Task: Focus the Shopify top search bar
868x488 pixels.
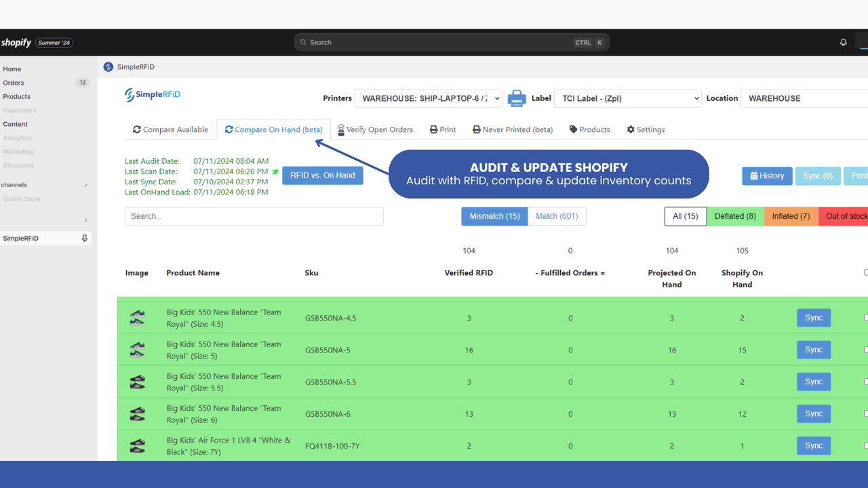Action: (452, 42)
